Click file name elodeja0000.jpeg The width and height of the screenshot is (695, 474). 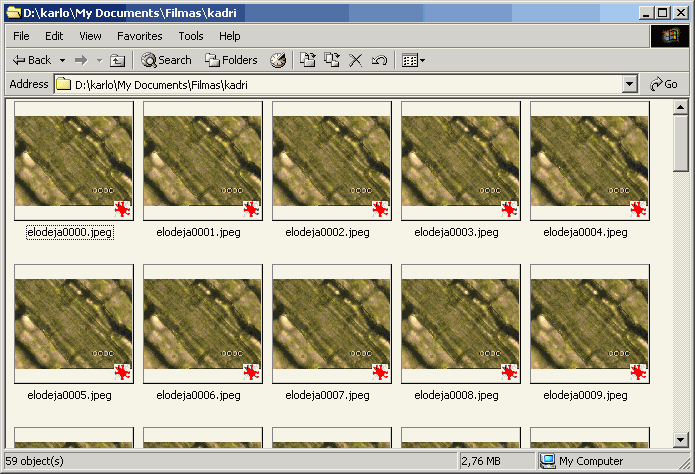tap(70, 232)
